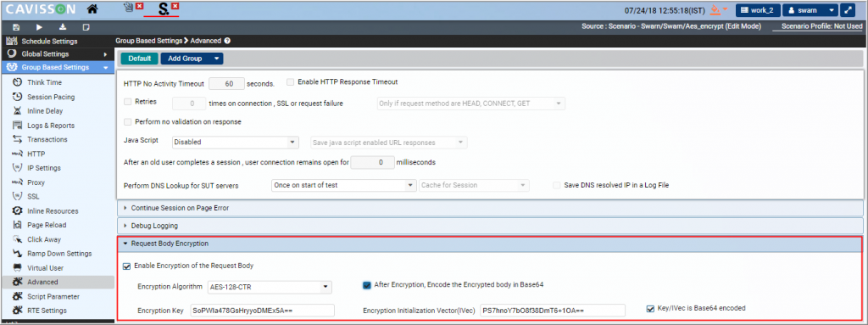Click the Script Parameter icon

click(x=17, y=297)
